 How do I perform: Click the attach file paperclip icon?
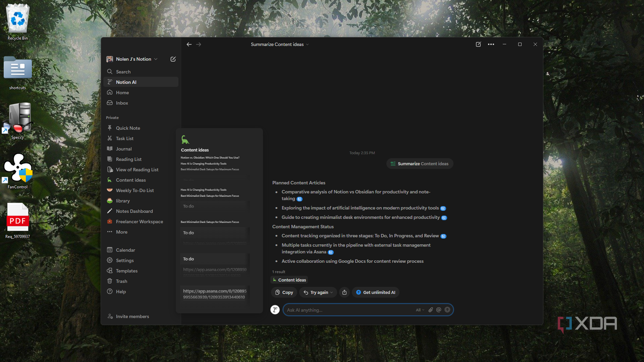point(431,310)
